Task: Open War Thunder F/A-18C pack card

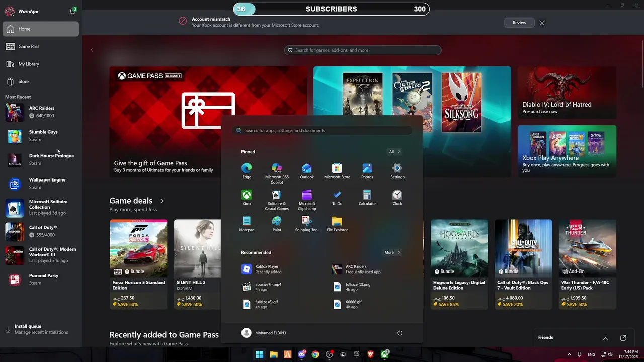Action: click(x=588, y=264)
